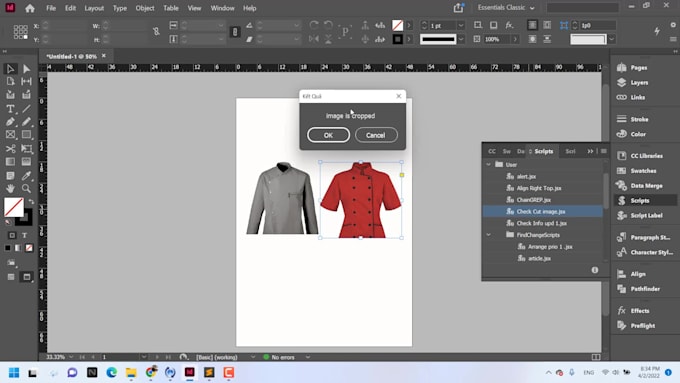This screenshot has width=680, height=383.
Task: Click the Apply None color swatch
Action: (29, 248)
